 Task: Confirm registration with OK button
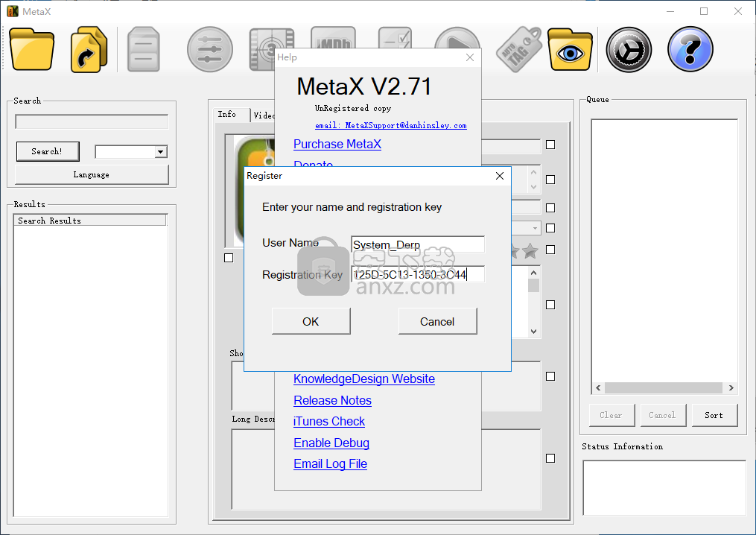[x=311, y=321]
